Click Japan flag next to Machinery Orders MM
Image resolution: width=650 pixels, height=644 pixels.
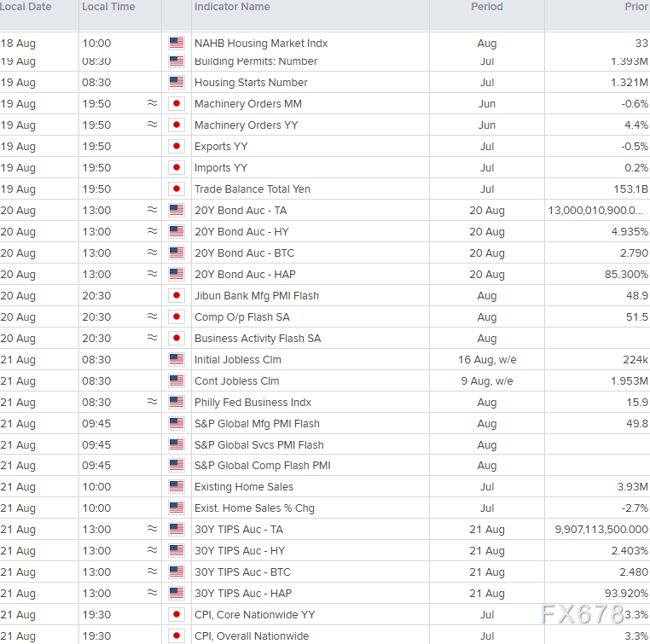pos(177,104)
